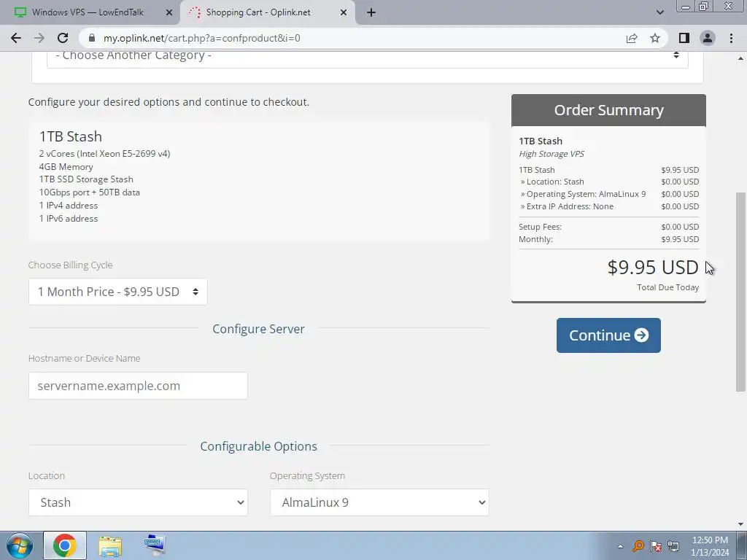Bookmark this page with the star

point(655,38)
